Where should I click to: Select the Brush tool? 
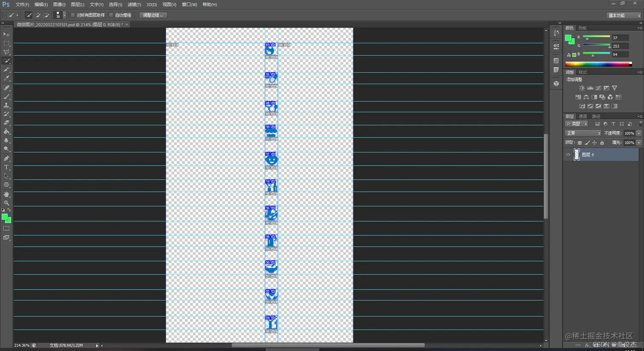pos(6,97)
